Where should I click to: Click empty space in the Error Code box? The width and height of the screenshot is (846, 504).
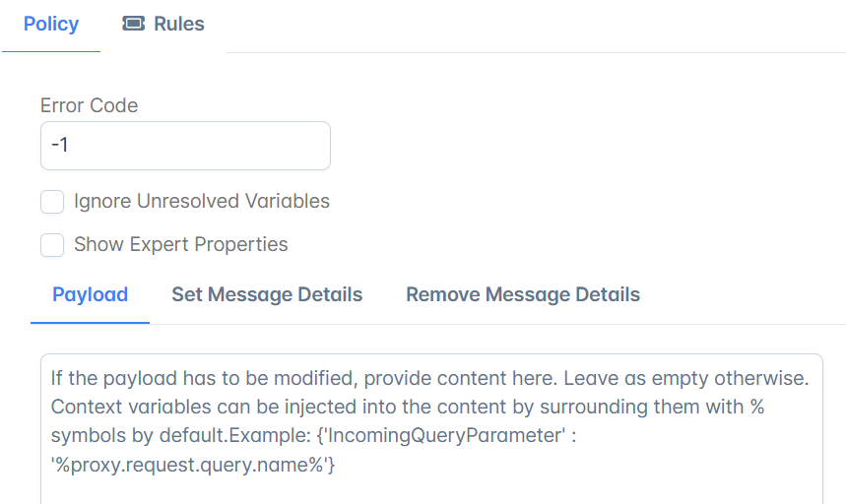pyautogui.click(x=216, y=146)
